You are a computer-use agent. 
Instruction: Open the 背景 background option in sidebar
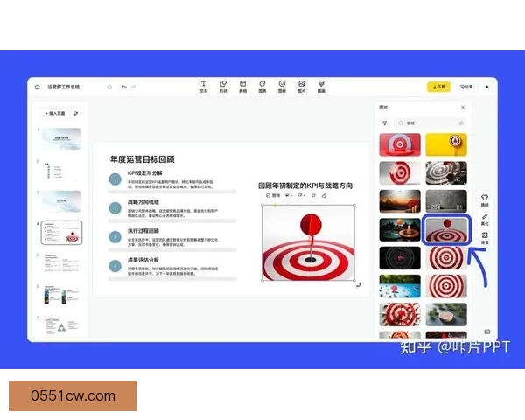[x=485, y=238]
